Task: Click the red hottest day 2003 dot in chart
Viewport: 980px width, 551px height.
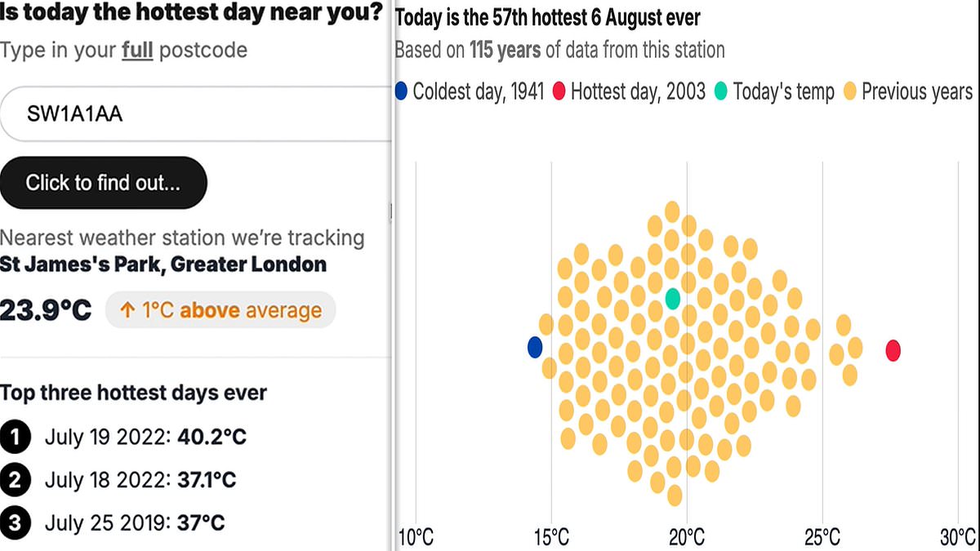Action: point(893,350)
